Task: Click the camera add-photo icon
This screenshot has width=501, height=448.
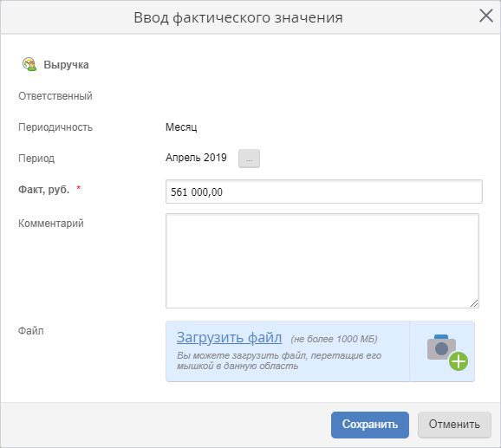Action: click(x=447, y=352)
